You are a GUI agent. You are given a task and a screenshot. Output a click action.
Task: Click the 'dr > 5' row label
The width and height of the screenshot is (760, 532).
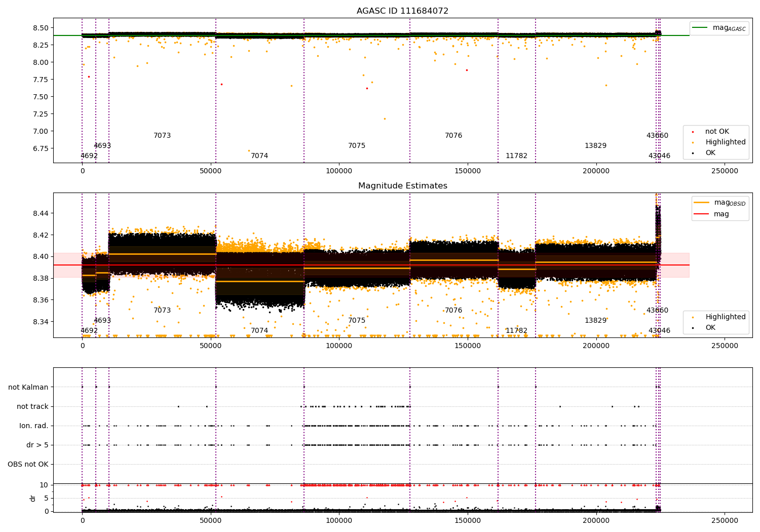pyautogui.click(x=37, y=445)
